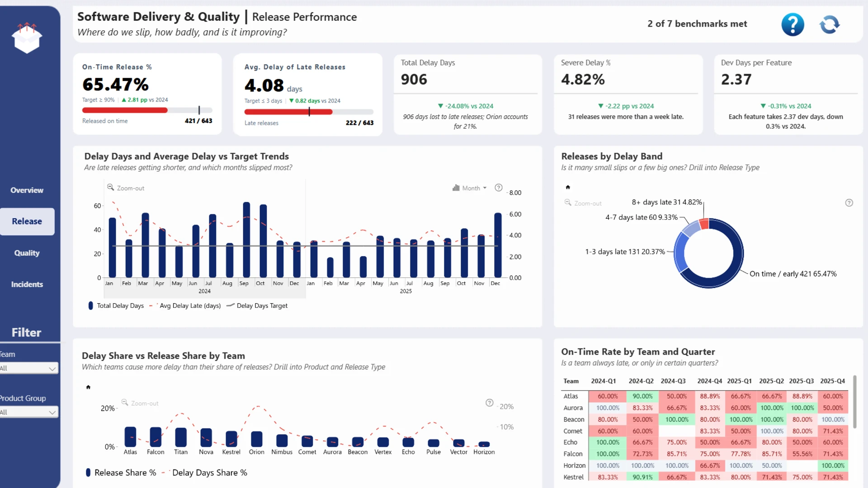Open the Incidents page

tap(27, 284)
